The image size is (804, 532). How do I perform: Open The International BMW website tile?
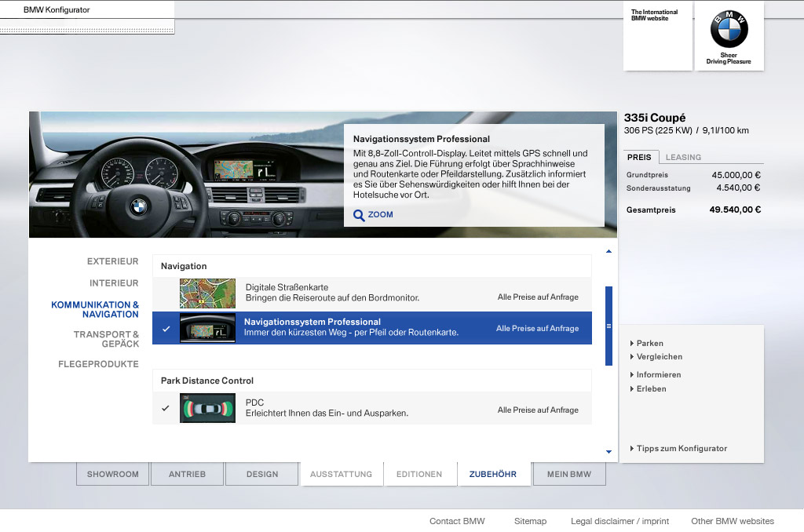(x=657, y=36)
